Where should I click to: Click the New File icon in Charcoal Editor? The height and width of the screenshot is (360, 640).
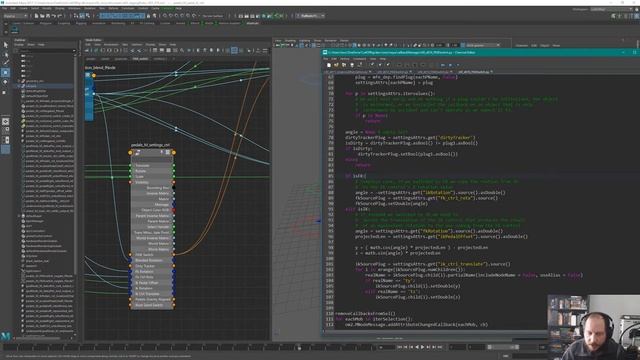[329, 64]
